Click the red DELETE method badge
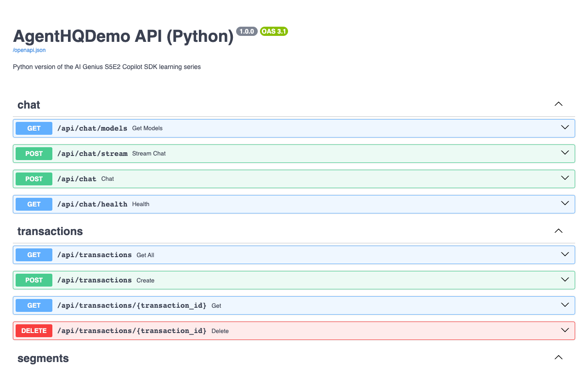This screenshot has width=588, height=368. tap(34, 331)
